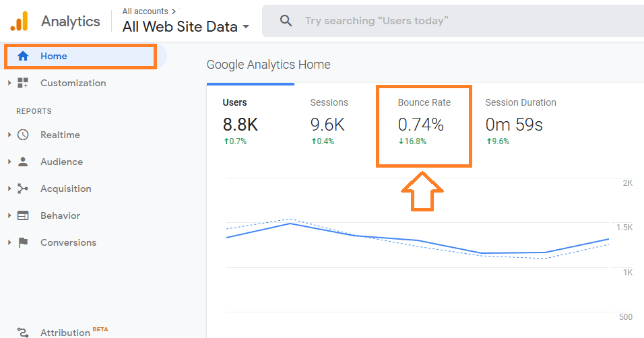Screen dimensions: 644x338
Task: Select the Session Duration metric tab
Action: coord(521,122)
